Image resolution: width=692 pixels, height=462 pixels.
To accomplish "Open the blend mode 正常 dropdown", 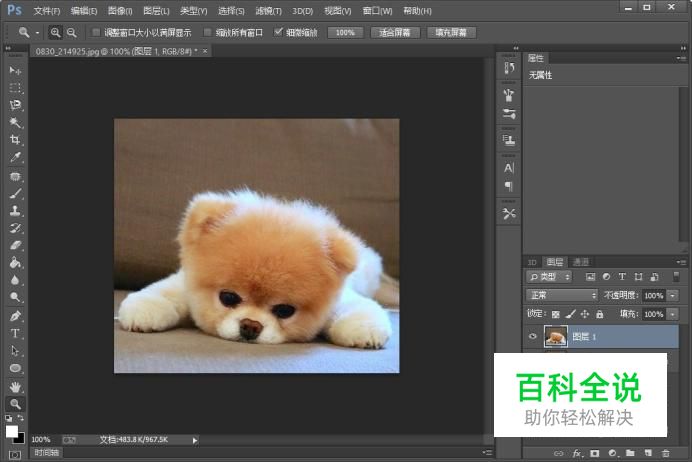I will coord(562,296).
